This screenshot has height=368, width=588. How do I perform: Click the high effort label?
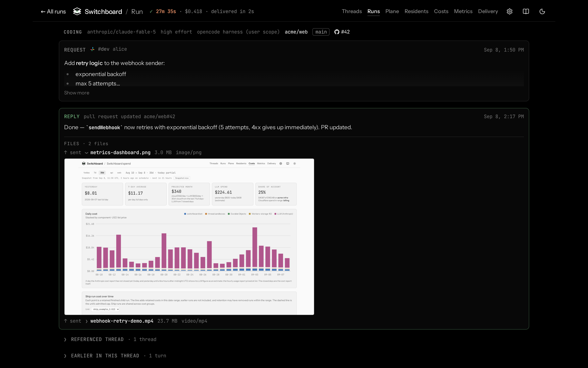(176, 32)
